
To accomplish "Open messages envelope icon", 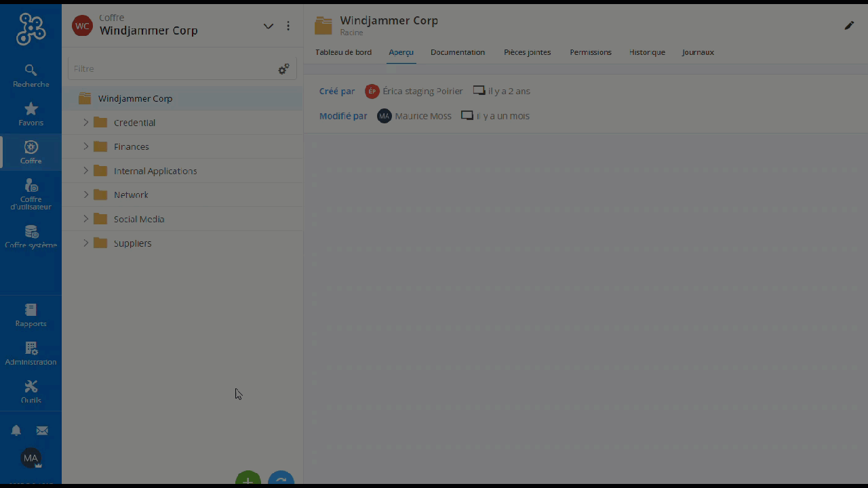I will click(x=42, y=430).
